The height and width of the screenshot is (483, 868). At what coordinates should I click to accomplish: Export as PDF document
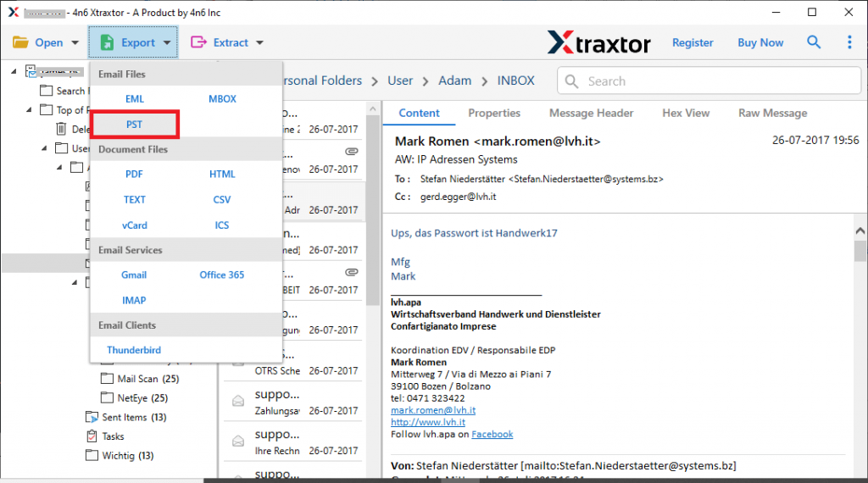(134, 175)
